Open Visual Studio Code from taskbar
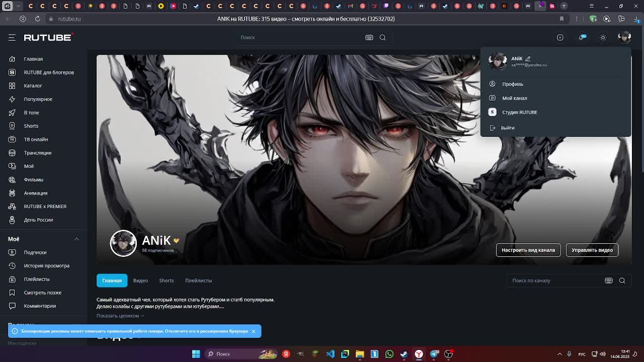The image size is (644, 362). (330, 354)
